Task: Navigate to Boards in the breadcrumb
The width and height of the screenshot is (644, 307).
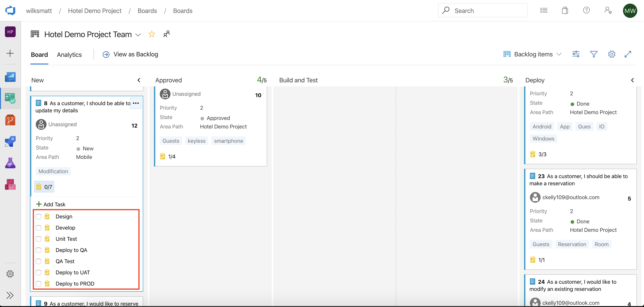Action: coord(147,11)
